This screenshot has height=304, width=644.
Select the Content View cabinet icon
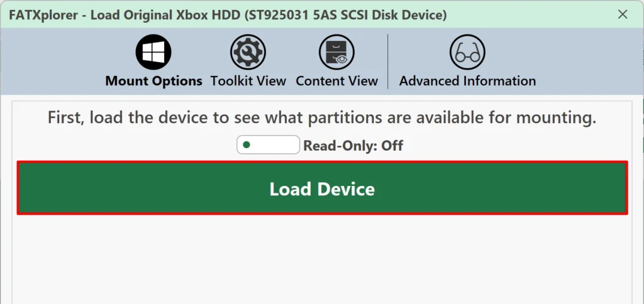pyautogui.click(x=337, y=53)
